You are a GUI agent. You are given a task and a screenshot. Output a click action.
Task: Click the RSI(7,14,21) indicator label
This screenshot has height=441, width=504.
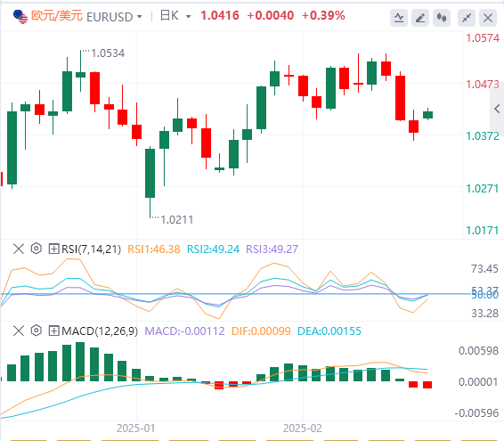click(x=92, y=249)
